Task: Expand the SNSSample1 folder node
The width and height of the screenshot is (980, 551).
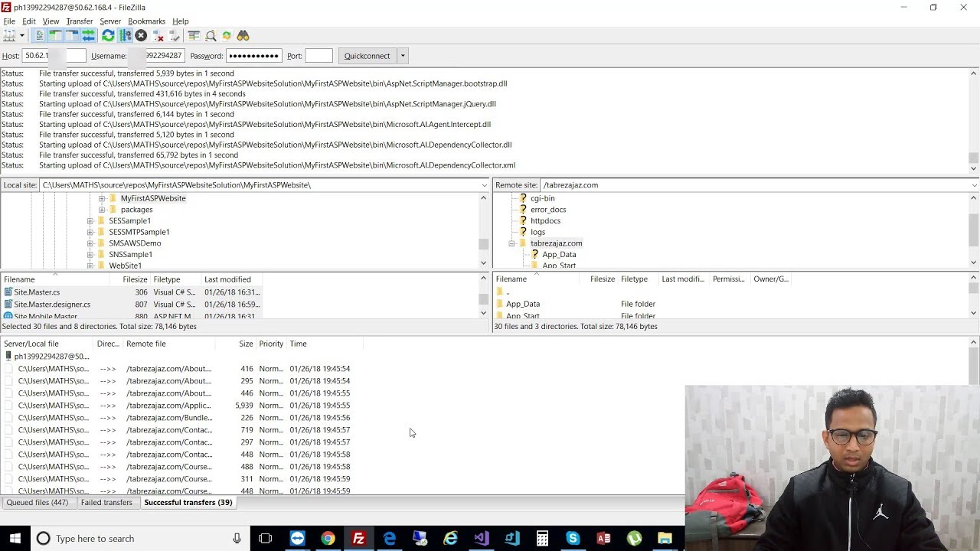Action: tap(90, 255)
